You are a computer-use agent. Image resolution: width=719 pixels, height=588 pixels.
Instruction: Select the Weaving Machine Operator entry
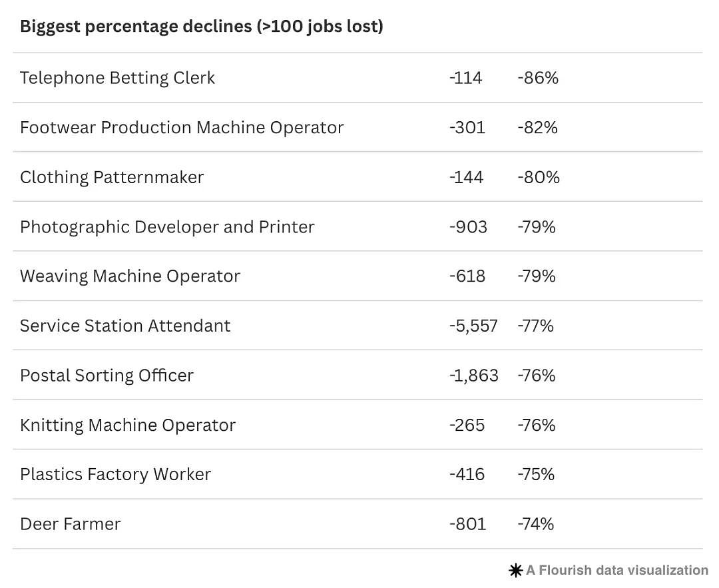coord(358,276)
